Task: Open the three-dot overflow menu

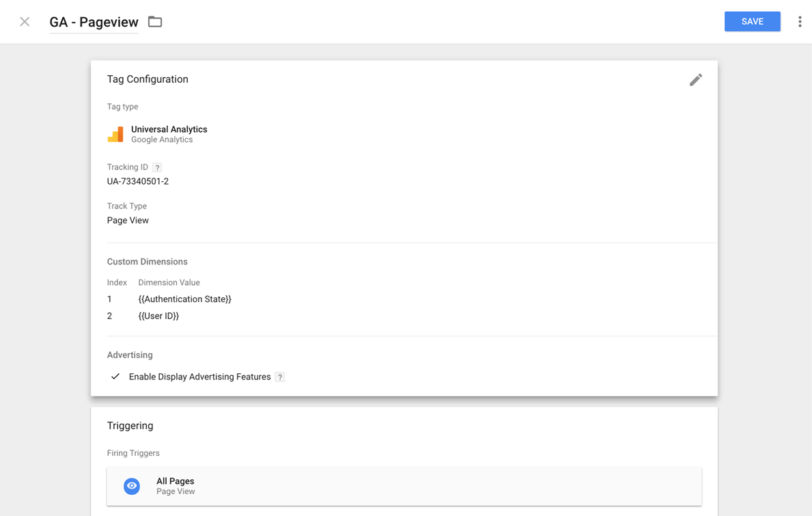Action: [x=800, y=21]
